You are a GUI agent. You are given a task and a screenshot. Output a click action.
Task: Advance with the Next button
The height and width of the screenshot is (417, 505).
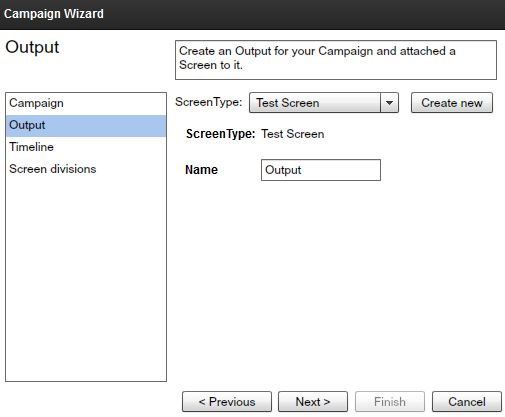pos(313,402)
